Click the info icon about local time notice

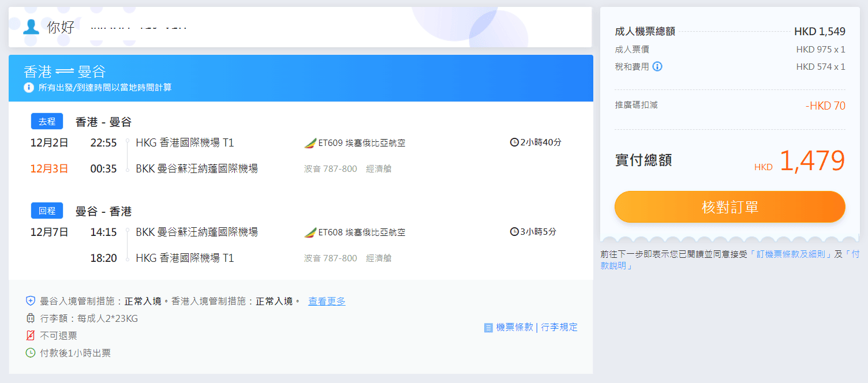pos(29,88)
